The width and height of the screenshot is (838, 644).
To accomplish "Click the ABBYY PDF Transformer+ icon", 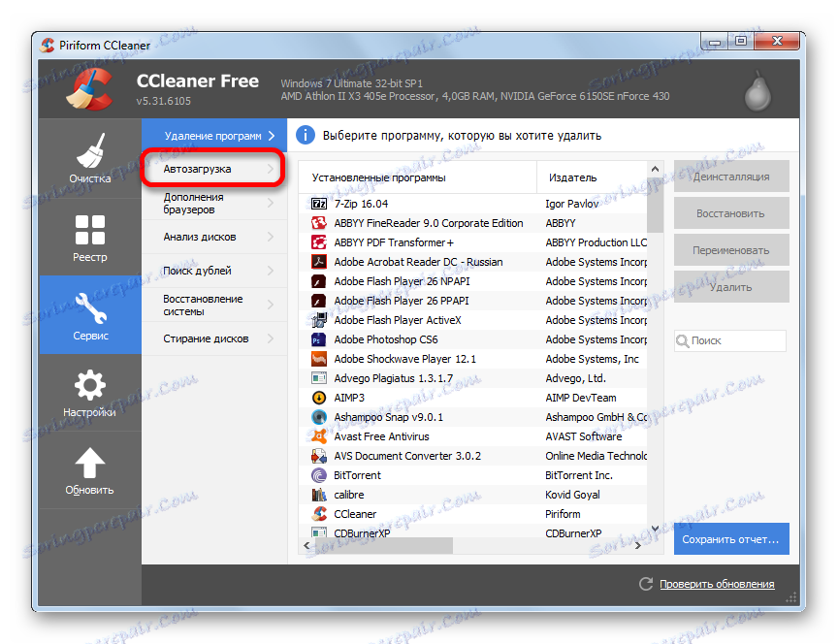I will (x=319, y=242).
